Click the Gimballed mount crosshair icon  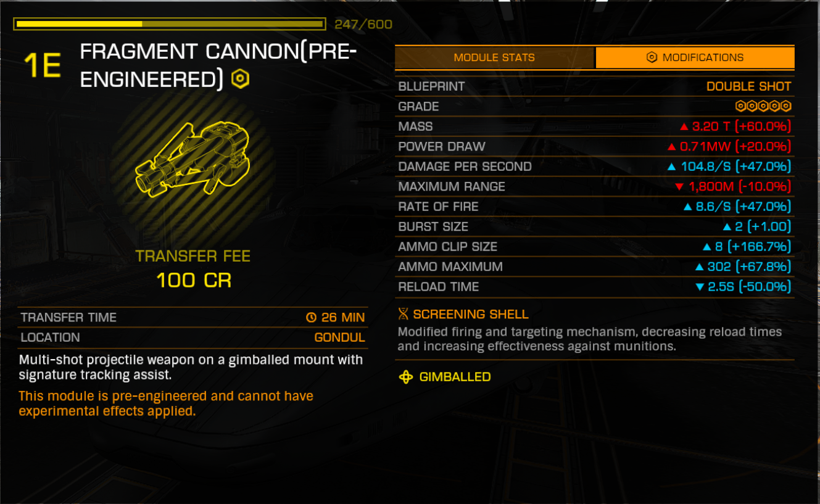[405, 377]
